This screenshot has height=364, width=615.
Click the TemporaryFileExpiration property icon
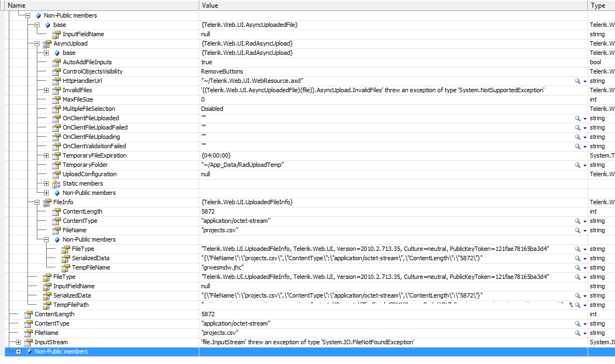coord(57,155)
